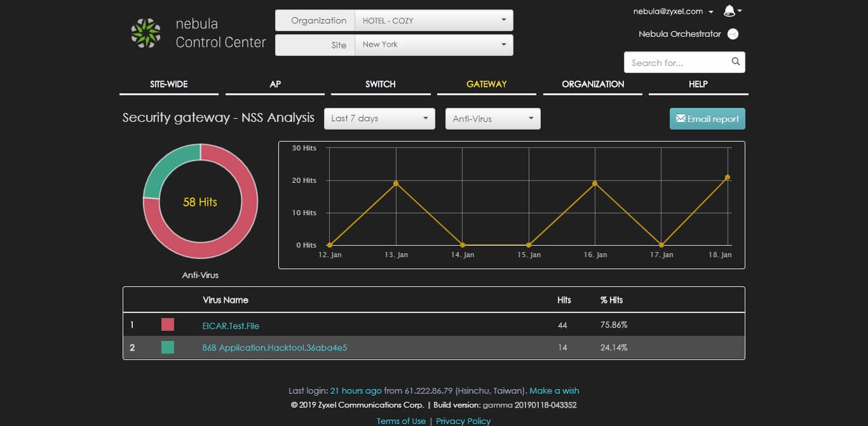Open the SWITCH menu tab
Viewport: 868px width, 426px height.
coord(380,84)
